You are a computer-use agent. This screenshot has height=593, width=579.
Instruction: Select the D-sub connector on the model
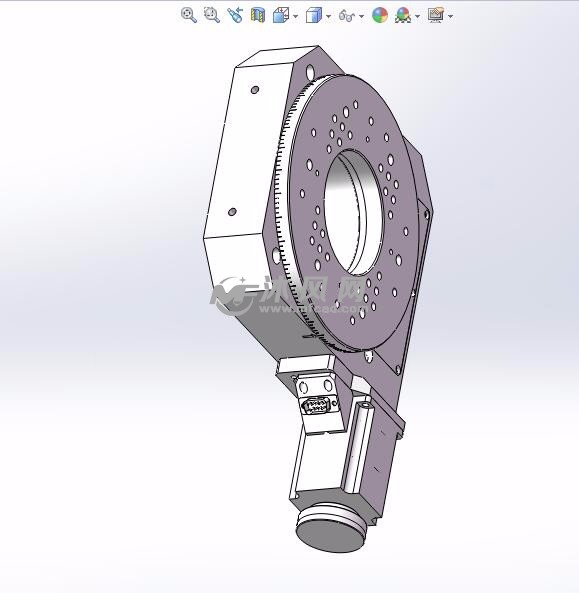pyautogui.click(x=315, y=406)
